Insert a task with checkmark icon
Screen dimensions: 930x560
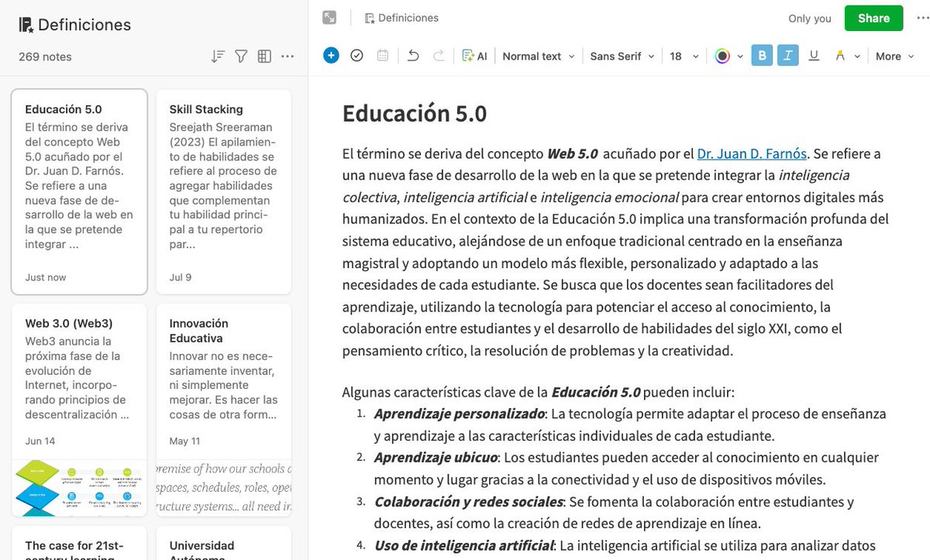(356, 56)
